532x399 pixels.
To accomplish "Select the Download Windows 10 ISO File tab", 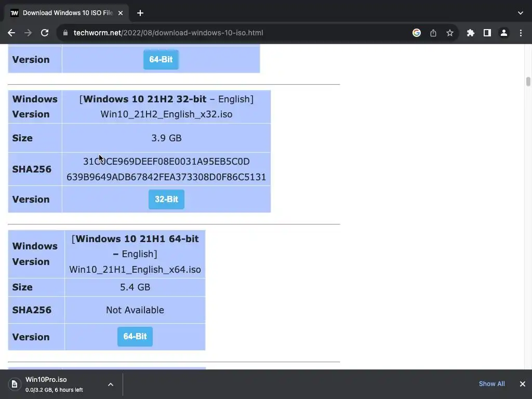I will coord(66,13).
